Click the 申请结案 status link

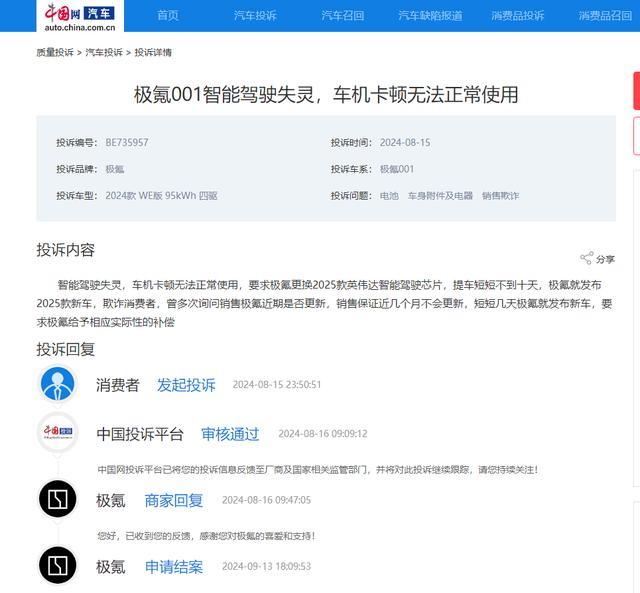point(174,567)
